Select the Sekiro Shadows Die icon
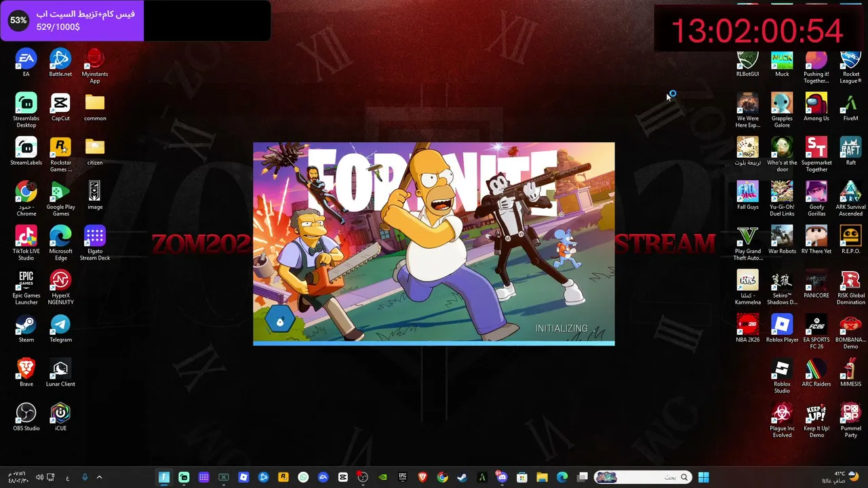Screen dimensions: 868x488 pos(782,287)
